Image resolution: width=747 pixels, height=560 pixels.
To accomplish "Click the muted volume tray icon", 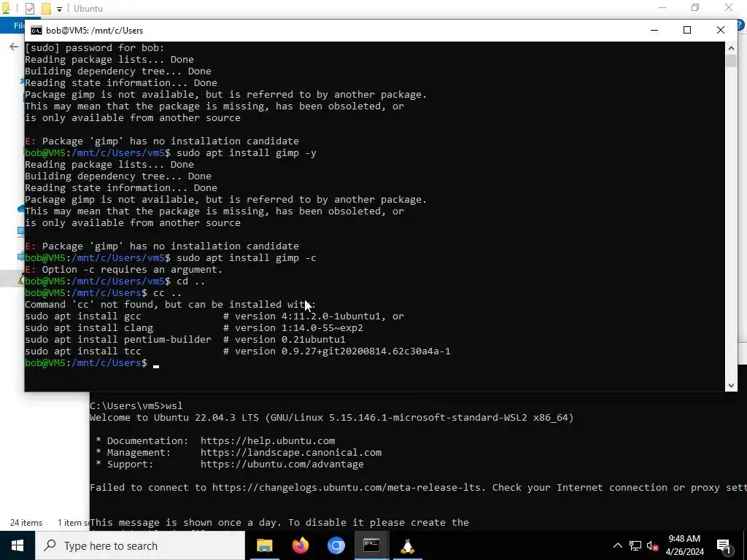I will point(653,545).
